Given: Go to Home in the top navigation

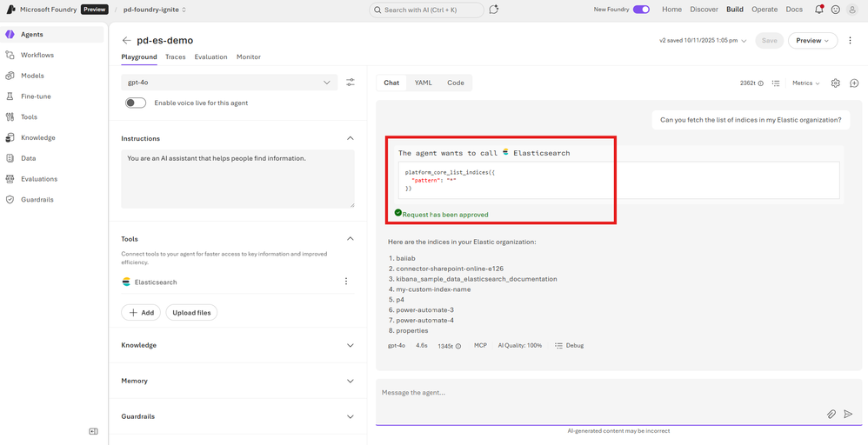Looking at the screenshot, I should point(672,10).
